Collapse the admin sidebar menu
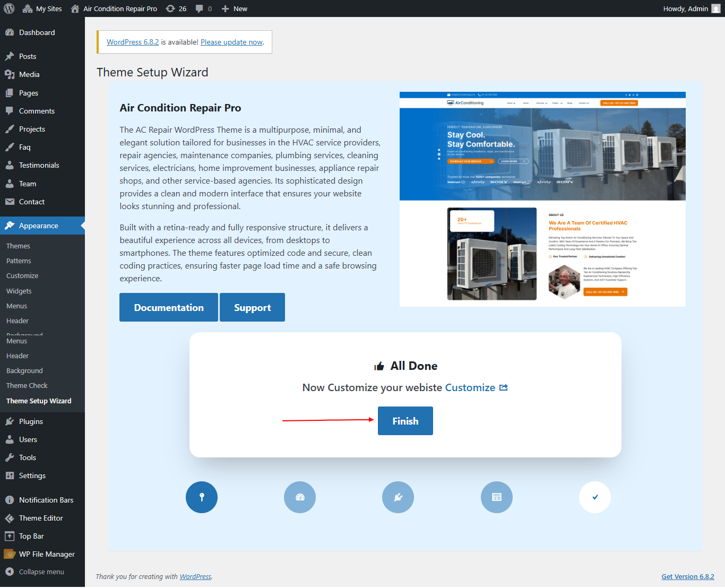 click(x=42, y=572)
